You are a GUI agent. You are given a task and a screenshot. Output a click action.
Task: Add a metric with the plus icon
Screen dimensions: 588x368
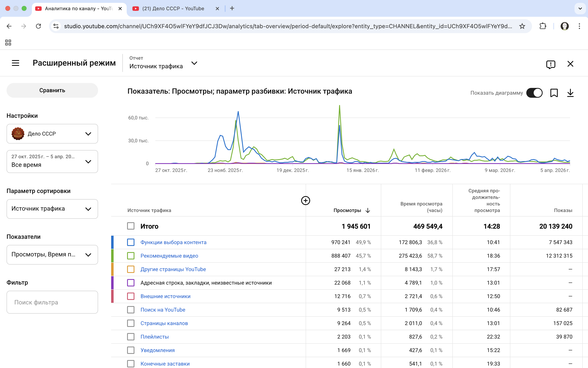[305, 201]
